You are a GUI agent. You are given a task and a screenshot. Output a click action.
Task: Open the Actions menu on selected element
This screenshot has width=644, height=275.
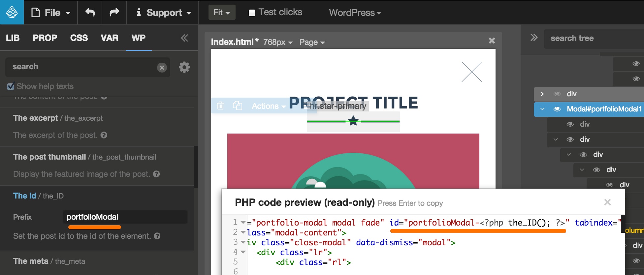268,106
